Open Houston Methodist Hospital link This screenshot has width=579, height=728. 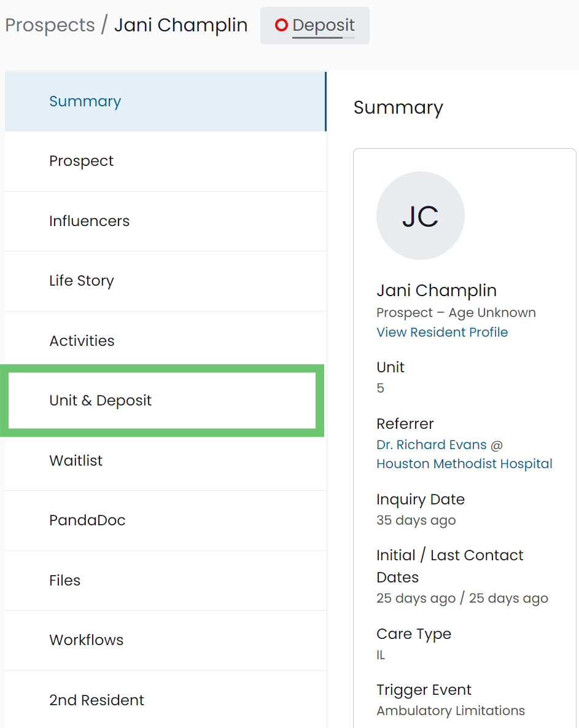(x=464, y=464)
